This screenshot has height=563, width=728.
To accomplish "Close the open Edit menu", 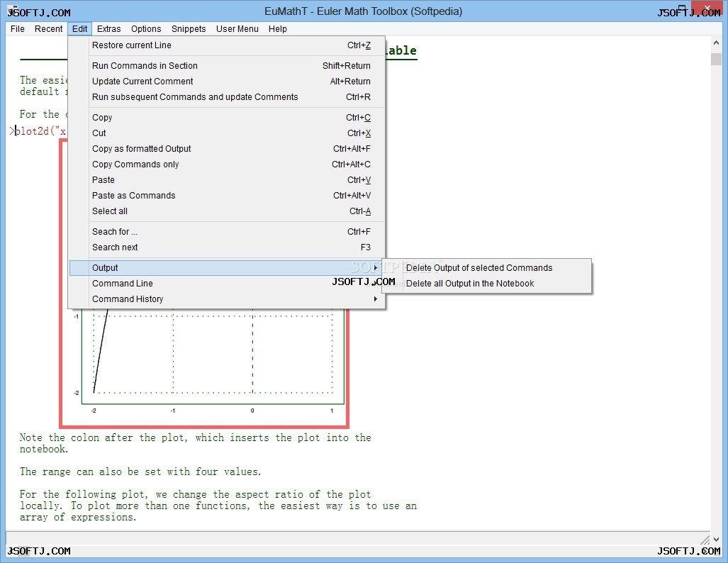I will tap(79, 29).
